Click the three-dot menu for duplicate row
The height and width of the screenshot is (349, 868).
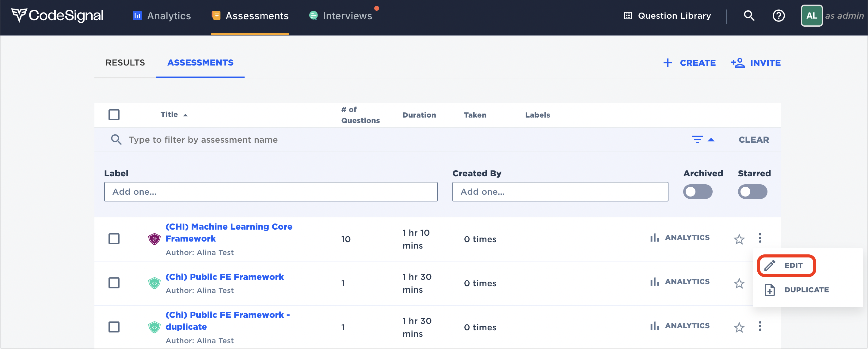(x=760, y=326)
